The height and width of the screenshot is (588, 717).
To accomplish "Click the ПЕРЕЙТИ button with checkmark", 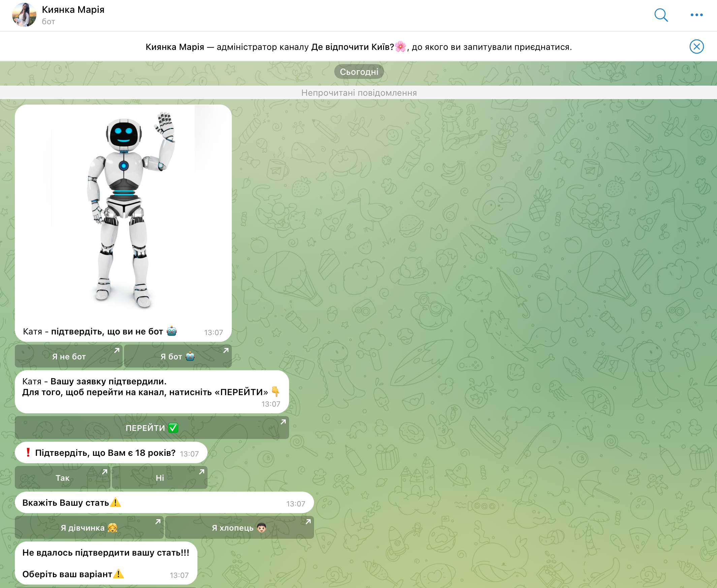I will [x=152, y=428].
